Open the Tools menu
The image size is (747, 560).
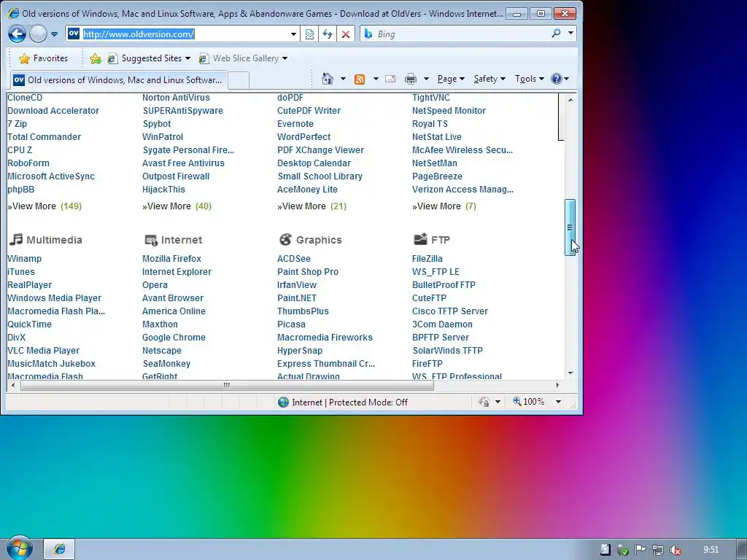[530, 79]
